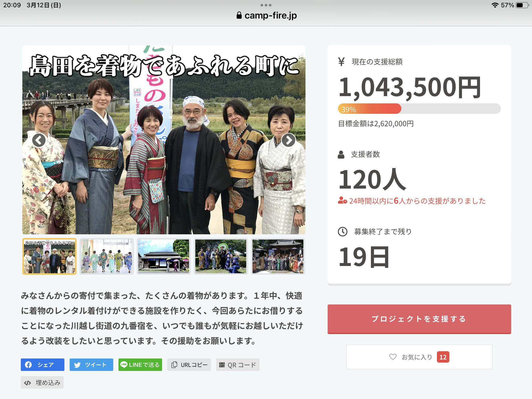Viewport: 532px width, 399px height.
Task: Click the 39% funding progress bar
Action: (x=419, y=109)
